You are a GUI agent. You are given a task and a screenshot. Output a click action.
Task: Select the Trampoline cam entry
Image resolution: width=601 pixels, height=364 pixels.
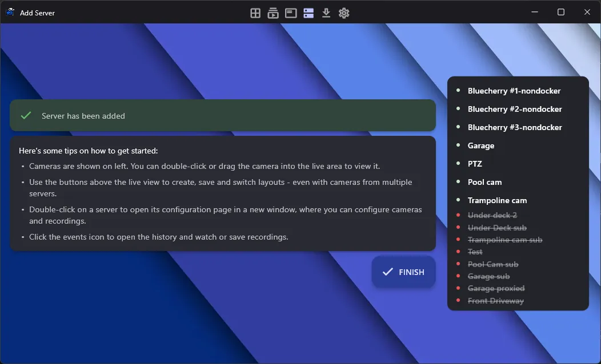497,201
